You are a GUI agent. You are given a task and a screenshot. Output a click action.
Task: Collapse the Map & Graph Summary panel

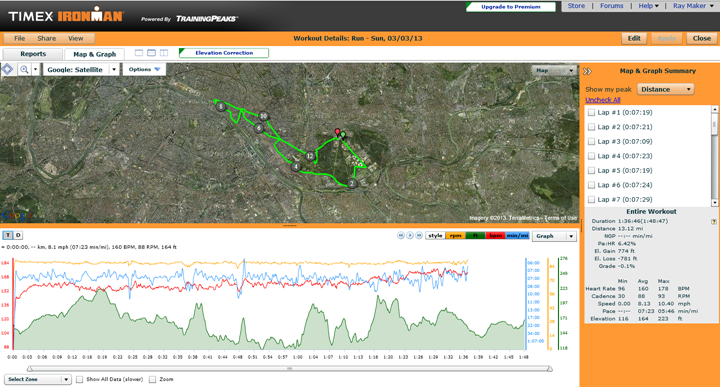point(587,71)
